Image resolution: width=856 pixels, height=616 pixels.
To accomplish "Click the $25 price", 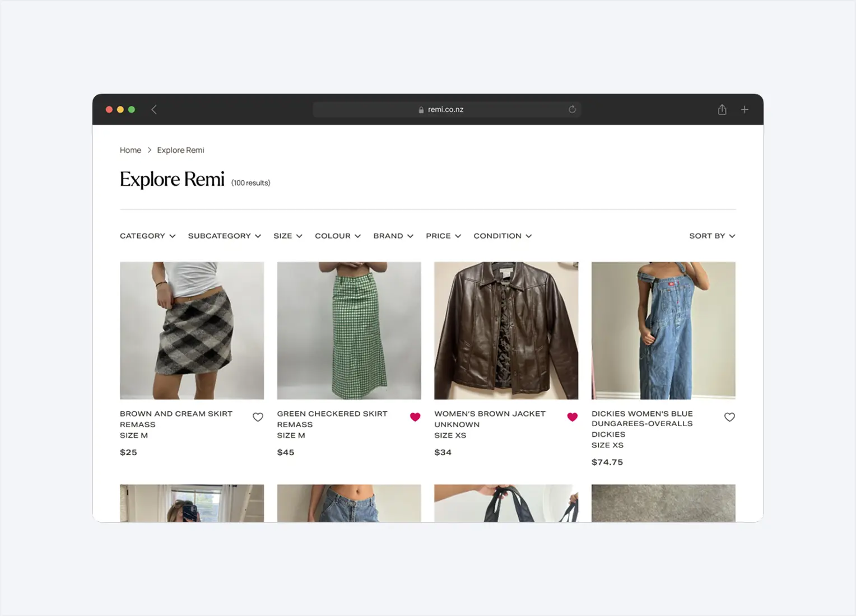I will [128, 452].
